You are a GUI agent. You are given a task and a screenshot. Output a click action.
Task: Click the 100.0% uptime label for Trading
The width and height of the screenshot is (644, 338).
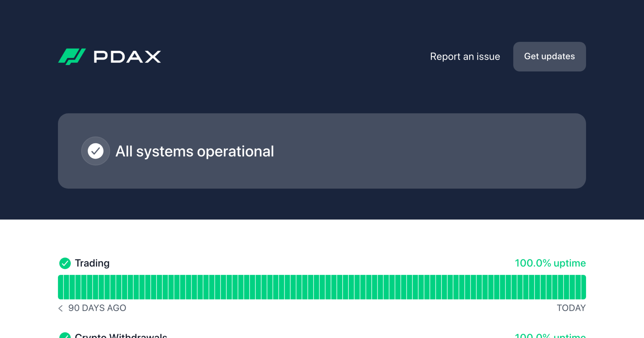(550, 263)
